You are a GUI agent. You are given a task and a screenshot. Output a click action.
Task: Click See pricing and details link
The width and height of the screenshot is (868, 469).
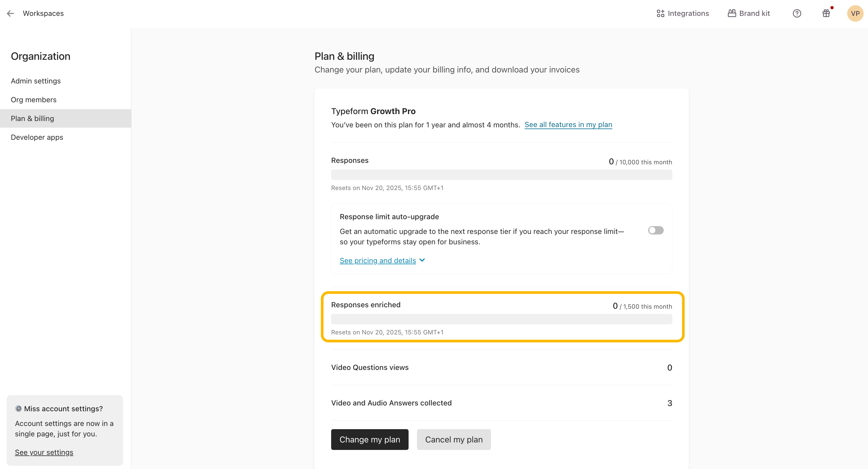pos(377,260)
